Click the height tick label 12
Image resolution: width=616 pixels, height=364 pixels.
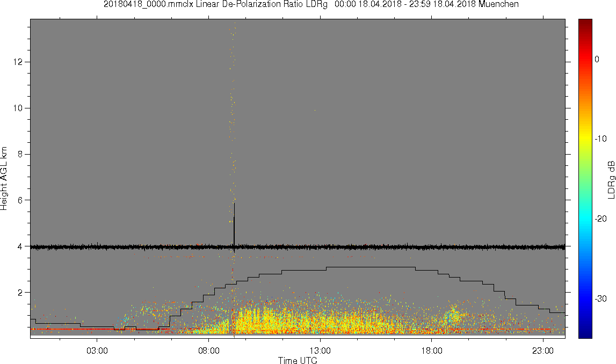coord(17,62)
